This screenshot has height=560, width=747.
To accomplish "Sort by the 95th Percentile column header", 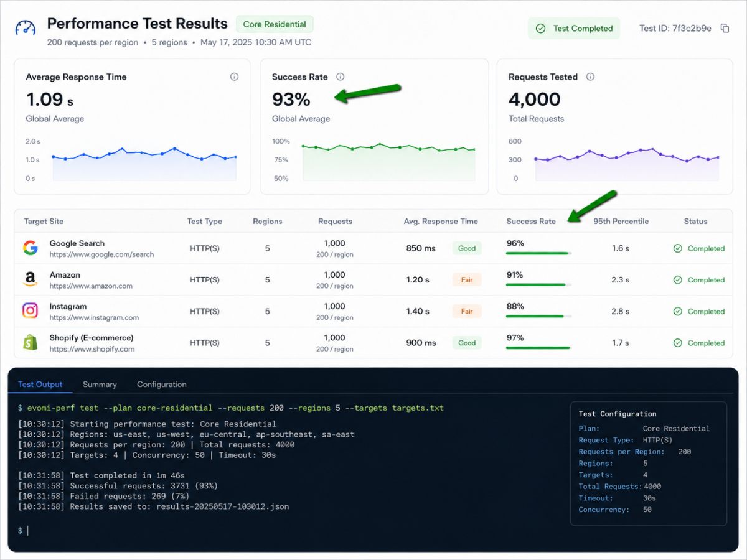I will 621,222.
